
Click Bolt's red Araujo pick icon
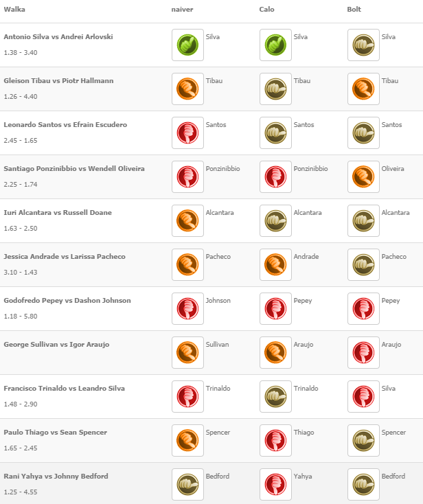(363, 353)
